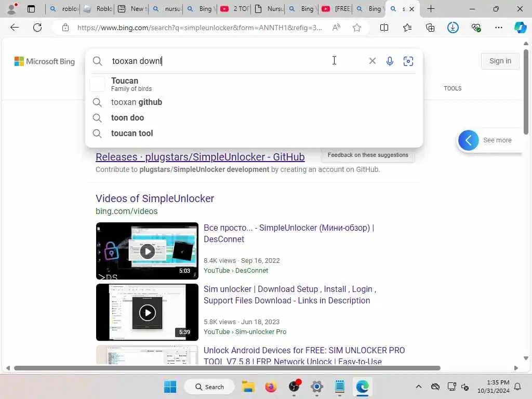
Task: Open Read Aloud from the address bar
Action: click(x=336, y=28)
